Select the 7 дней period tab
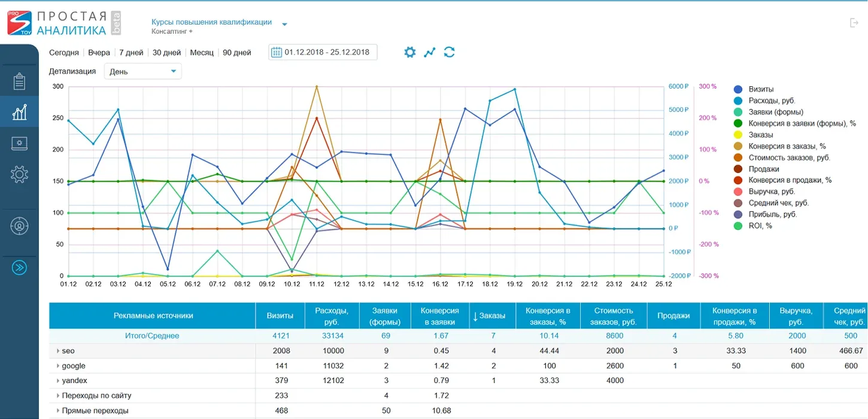The width and height of the screenshot is (868, 419). pos(130,52)
